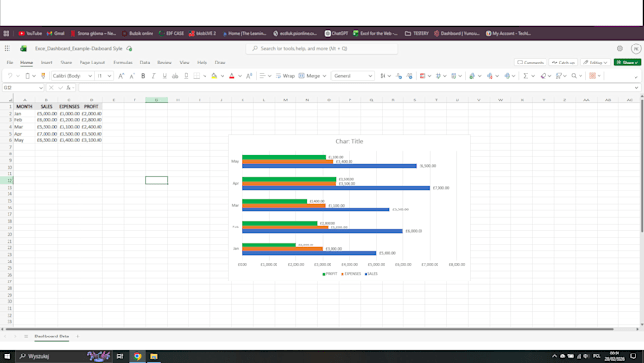
Task: Open the app launcher waffle icon
Action: tap(7, 48)
